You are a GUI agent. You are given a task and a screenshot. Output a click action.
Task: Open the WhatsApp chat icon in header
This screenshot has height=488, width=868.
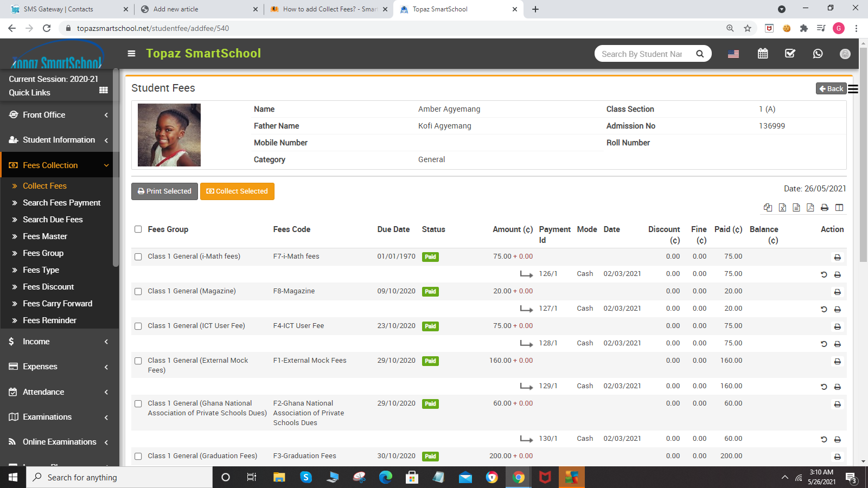[818, 53]
